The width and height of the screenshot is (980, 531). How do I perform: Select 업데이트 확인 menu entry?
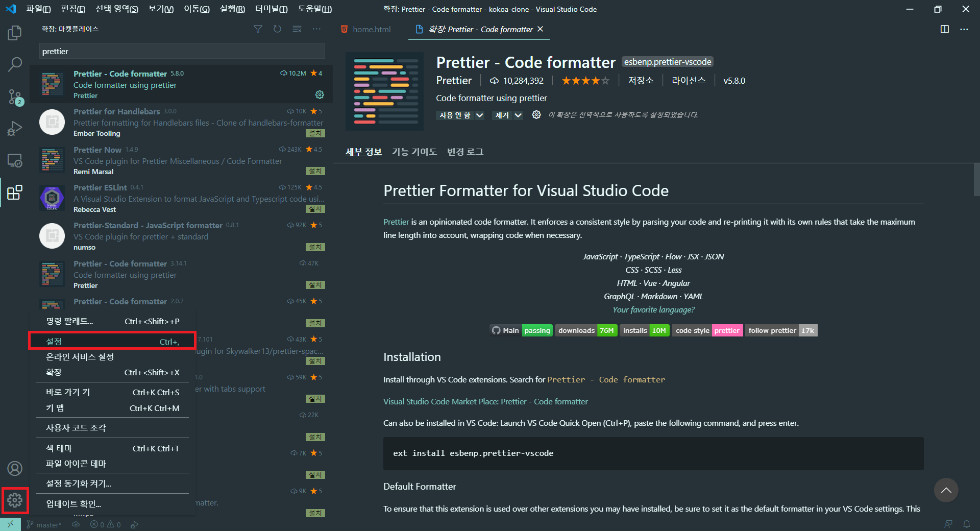(x=112, y=504)
